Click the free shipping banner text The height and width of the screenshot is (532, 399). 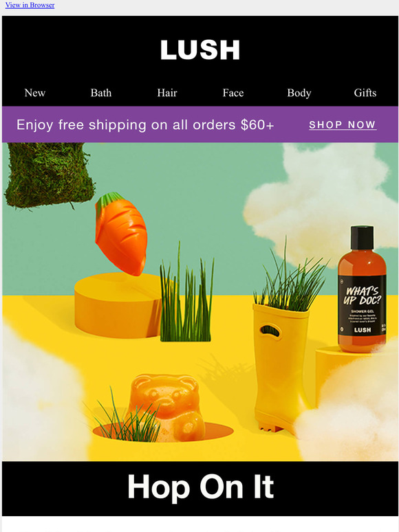(145, 125)
